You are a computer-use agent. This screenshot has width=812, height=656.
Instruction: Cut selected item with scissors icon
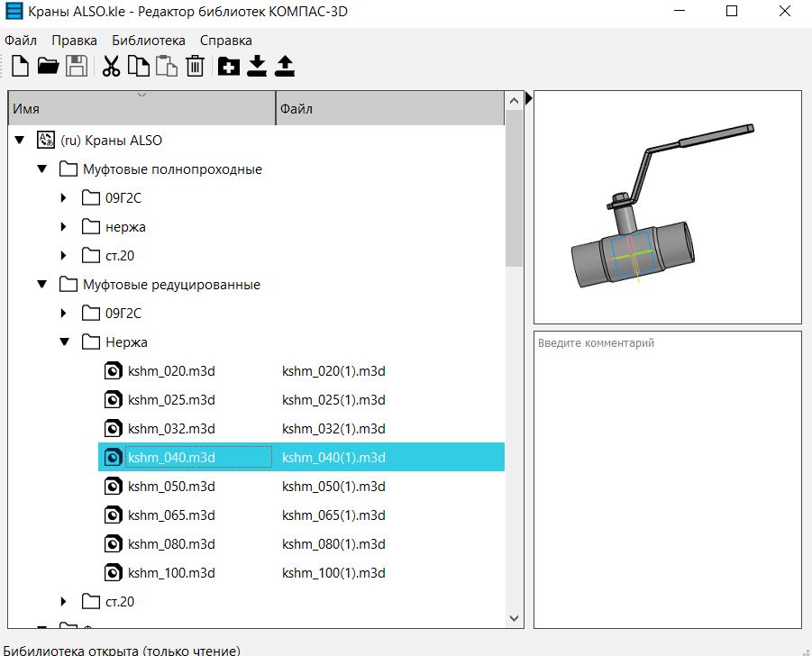[111, 67]
